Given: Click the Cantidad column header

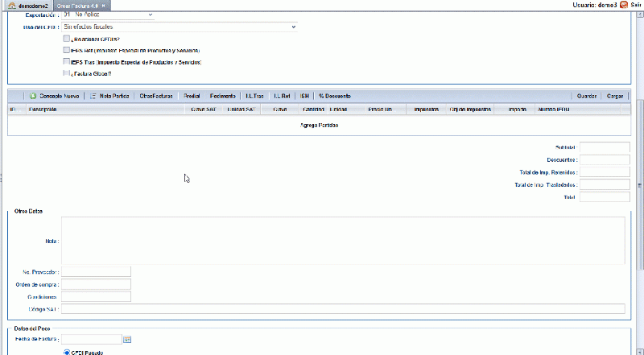Looking at the screenshot, I should tap(313, 109).
